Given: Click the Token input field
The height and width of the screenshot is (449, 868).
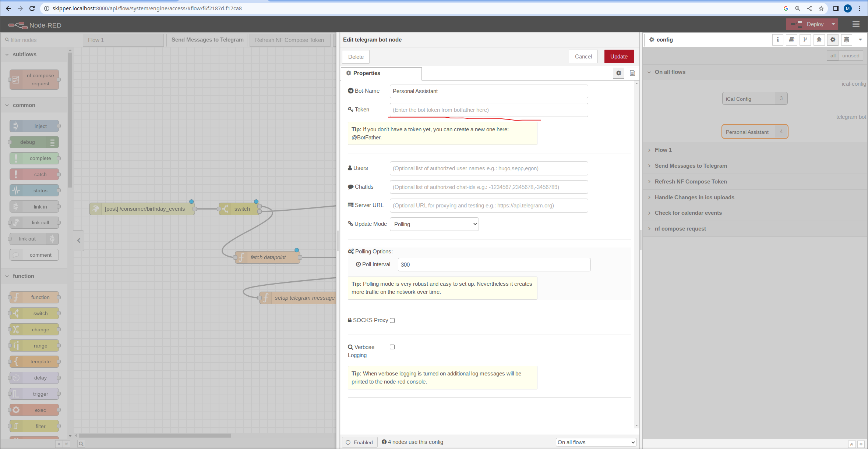Looking at the screenshot, I should tap(488, 110).
